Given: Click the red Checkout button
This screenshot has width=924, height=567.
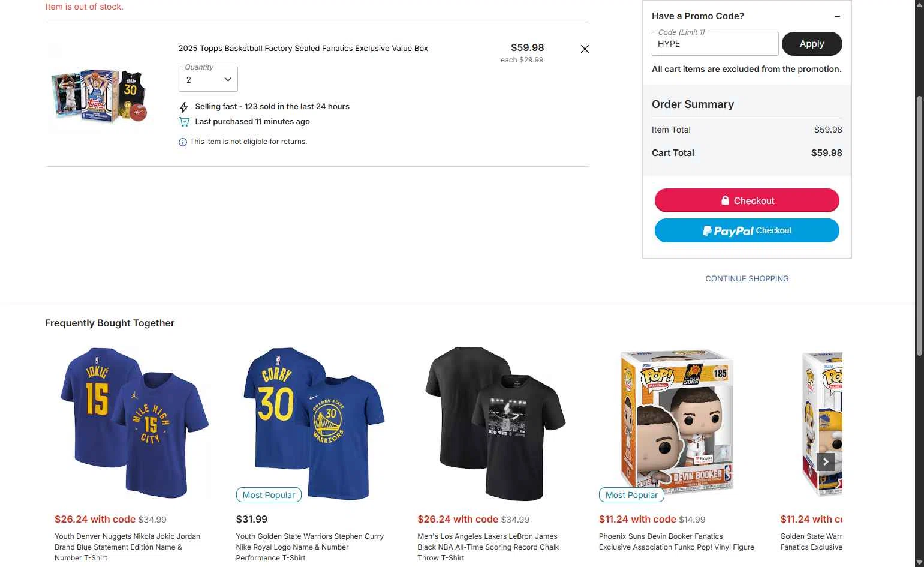Looking at the screenshot, I should coord(747,200).
